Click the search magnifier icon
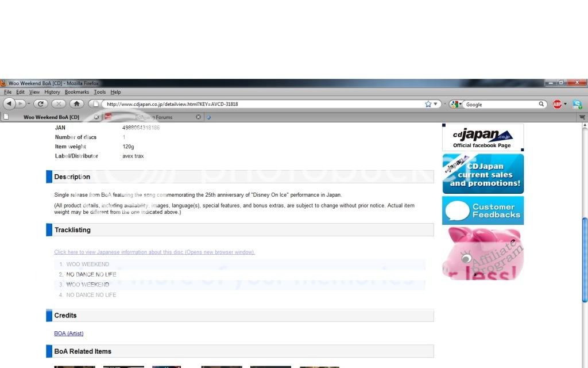This screenshot has height=368, width=588. [541, 104]
